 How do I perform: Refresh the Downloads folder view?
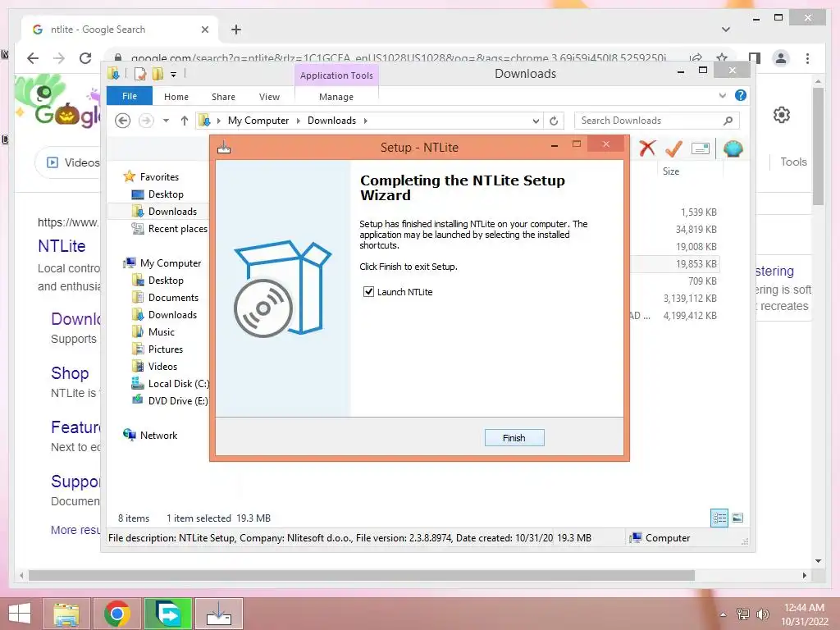click(554, 121)
